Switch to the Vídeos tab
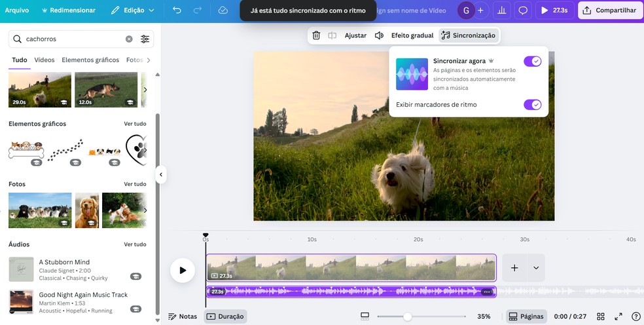Viewport: 644px width, 325px height. 45,60
